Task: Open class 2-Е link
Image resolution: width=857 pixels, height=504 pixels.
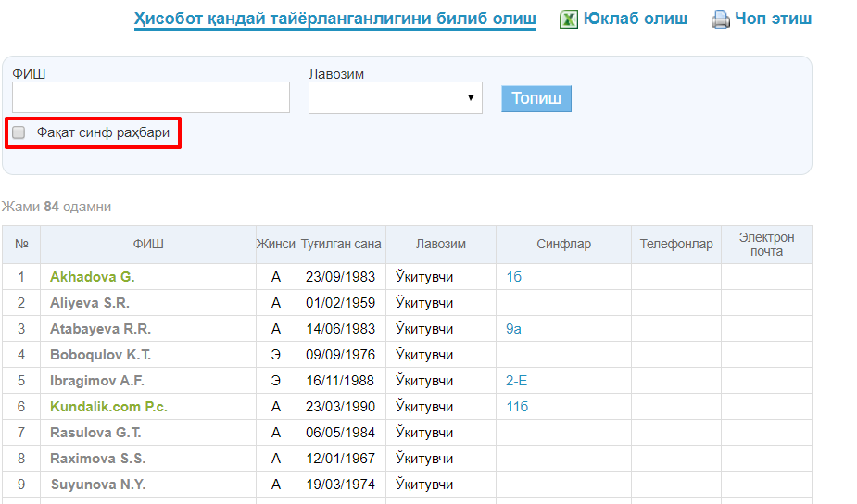Action: tap(516, 381)
